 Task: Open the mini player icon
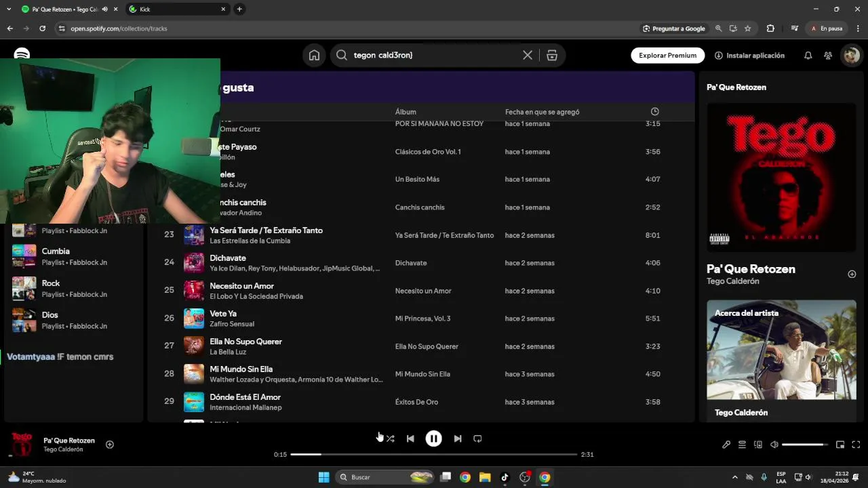[840, 445]
